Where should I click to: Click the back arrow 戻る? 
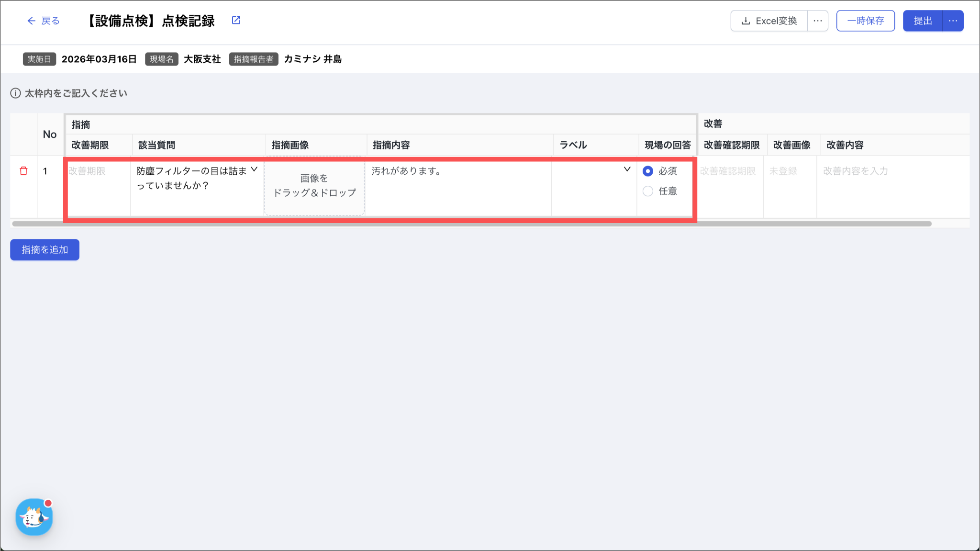point(43,21)
